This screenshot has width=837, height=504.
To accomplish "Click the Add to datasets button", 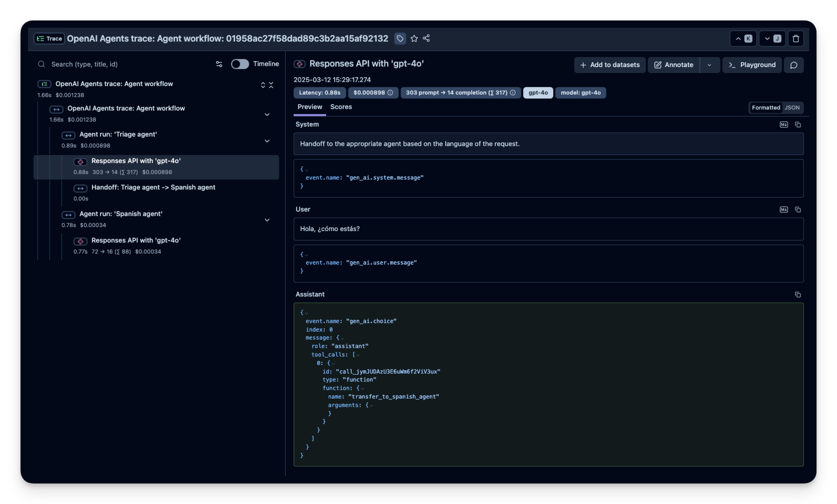I will [610, 65].
